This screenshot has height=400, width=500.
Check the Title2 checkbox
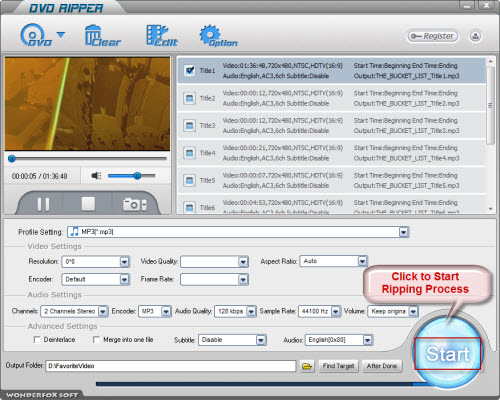tap(189, 98)
